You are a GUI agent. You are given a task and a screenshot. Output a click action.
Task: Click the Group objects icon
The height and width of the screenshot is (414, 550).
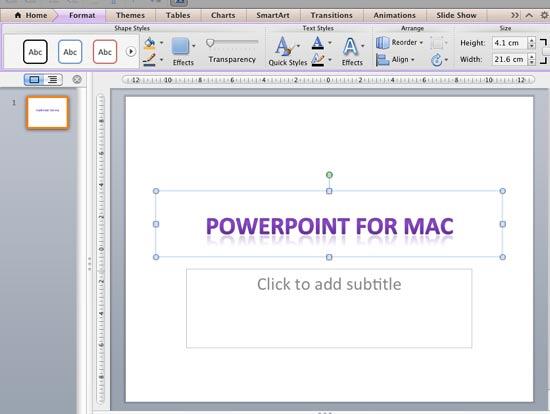pos(437,43)
